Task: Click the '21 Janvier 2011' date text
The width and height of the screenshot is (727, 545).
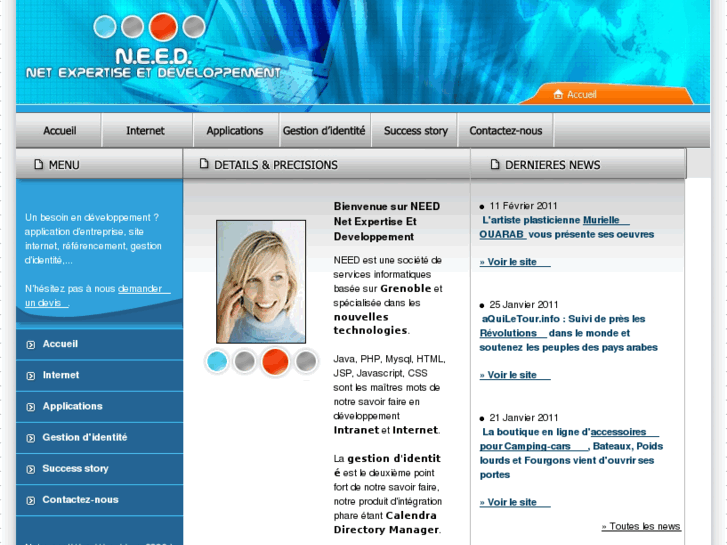Action: [523, 418]
